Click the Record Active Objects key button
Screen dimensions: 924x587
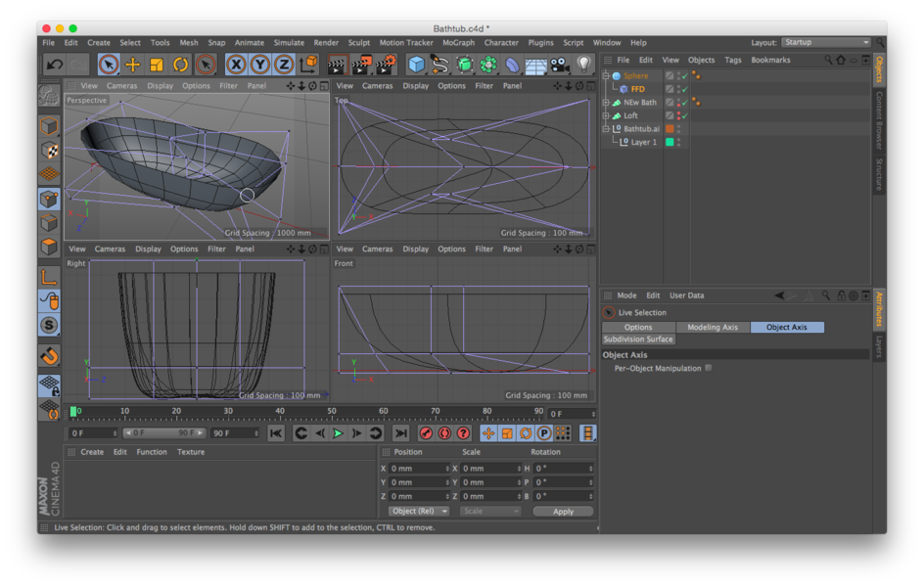point(426,433)
